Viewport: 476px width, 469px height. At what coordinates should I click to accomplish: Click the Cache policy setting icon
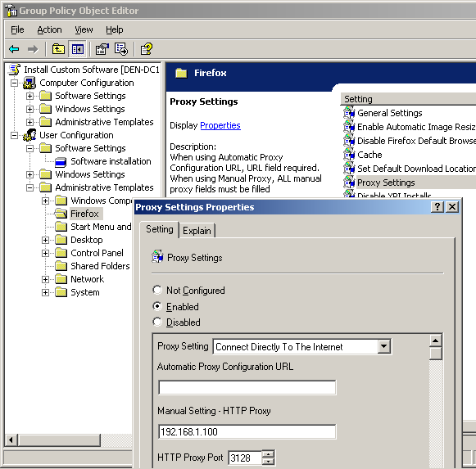click(x=349, y=155)
